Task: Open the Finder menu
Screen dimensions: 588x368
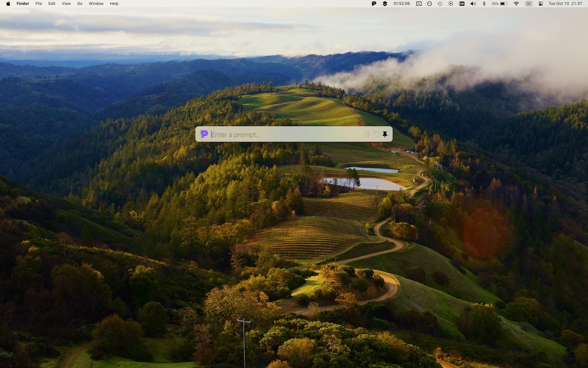Action: 23,4
